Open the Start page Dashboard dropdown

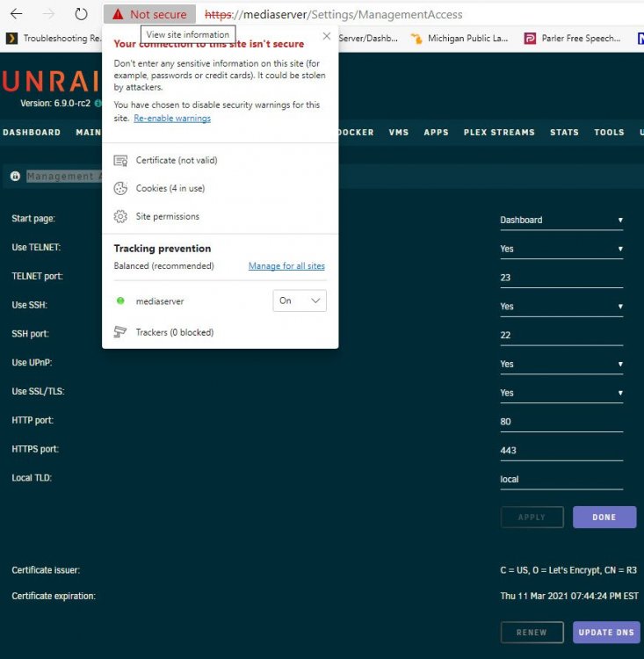[x=561, y=221]
